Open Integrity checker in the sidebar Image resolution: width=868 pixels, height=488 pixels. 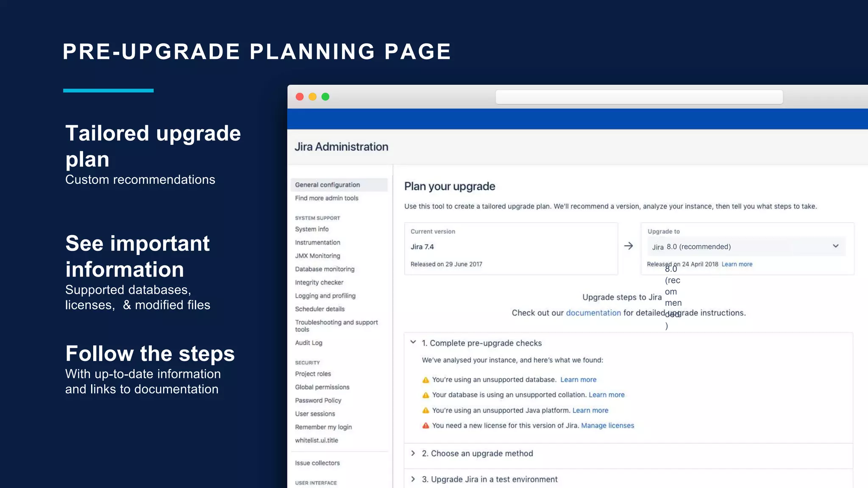319,283
